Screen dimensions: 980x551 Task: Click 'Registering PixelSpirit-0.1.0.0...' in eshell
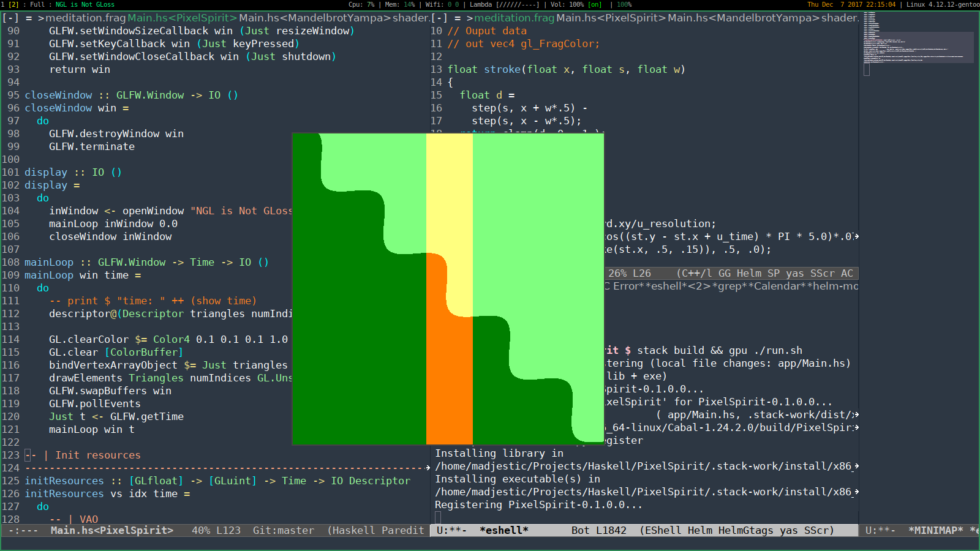pos(539,504)
